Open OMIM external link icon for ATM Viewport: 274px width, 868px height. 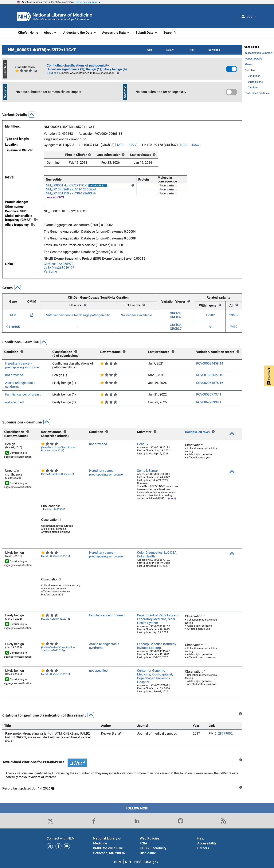pyautogui.click(x=32, y=315)
